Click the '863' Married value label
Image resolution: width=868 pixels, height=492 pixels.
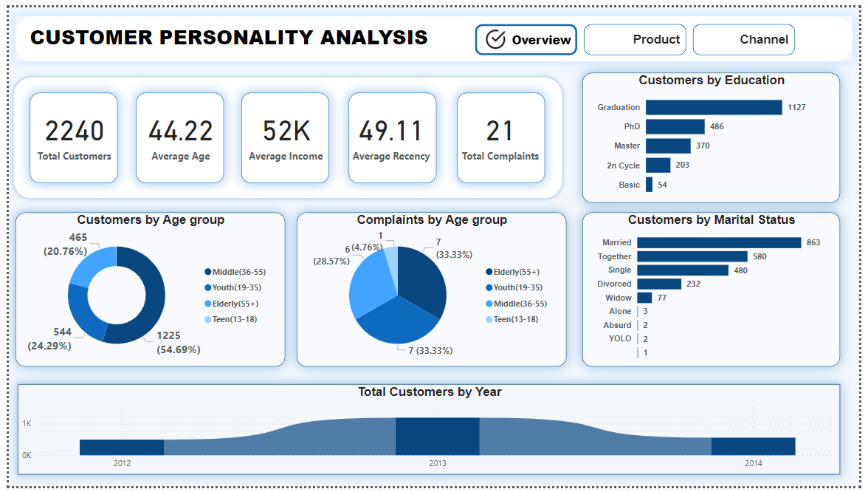click(x=813, y=242)
